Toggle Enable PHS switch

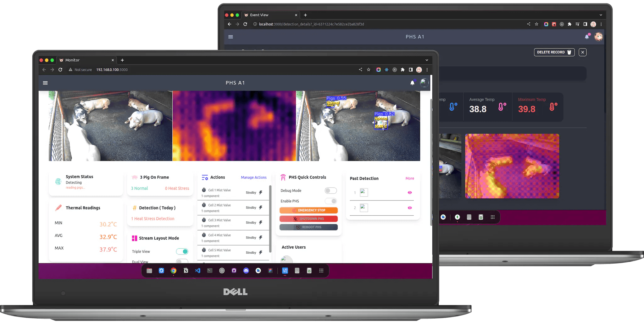pyautogui.click(x=331, y=201)
